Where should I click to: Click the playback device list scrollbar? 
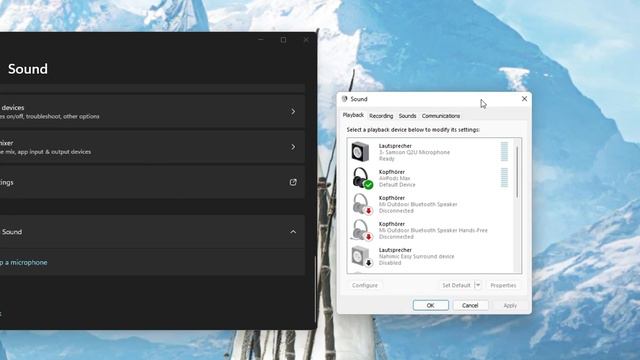[x=517, y=171]
